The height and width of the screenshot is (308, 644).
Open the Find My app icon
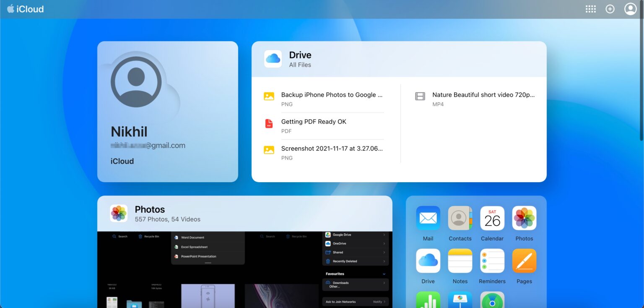(492, 300)
